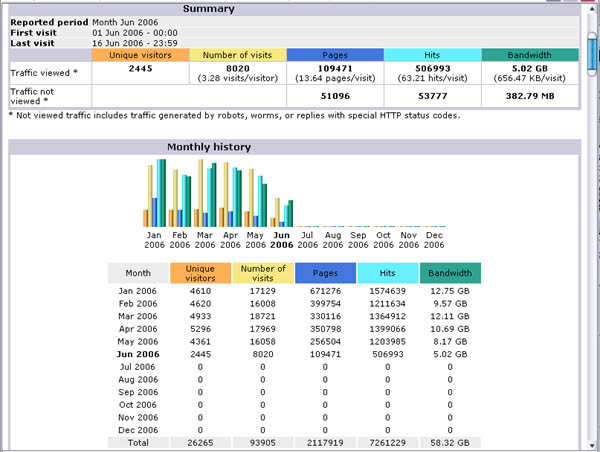This screenshot has width=600, height=452.
Task: Select the bold Jun 2006 label under chart
Action: (281, 240)
